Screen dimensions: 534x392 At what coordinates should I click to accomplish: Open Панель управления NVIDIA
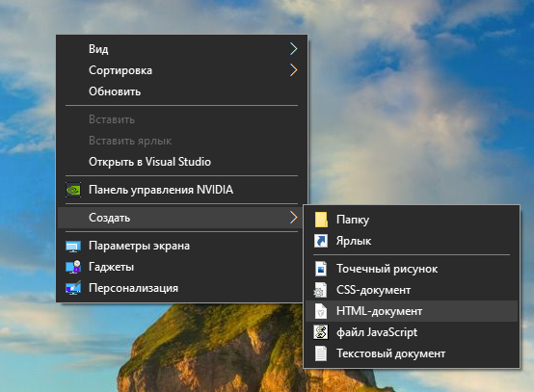pyautogui.click(x=182, y=190)
